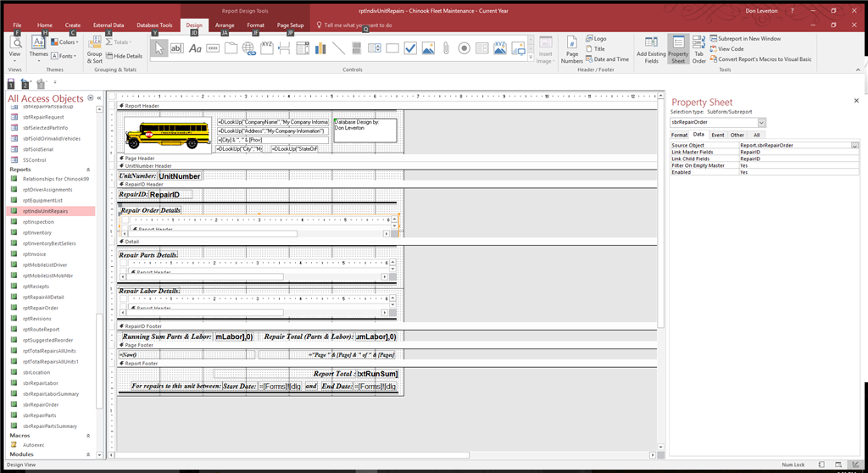Open the Source Object property dropdown
Image resolution: width=868 pixels, height=473 pixels.
(854, 146)
